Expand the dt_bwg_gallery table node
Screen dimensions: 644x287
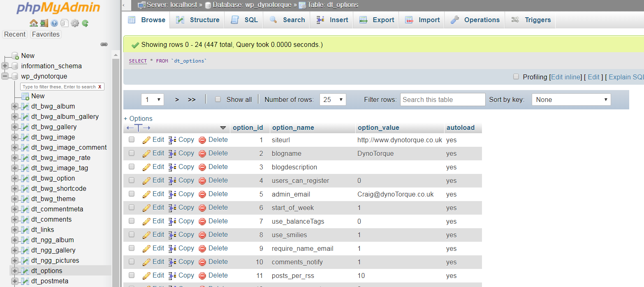15,127
